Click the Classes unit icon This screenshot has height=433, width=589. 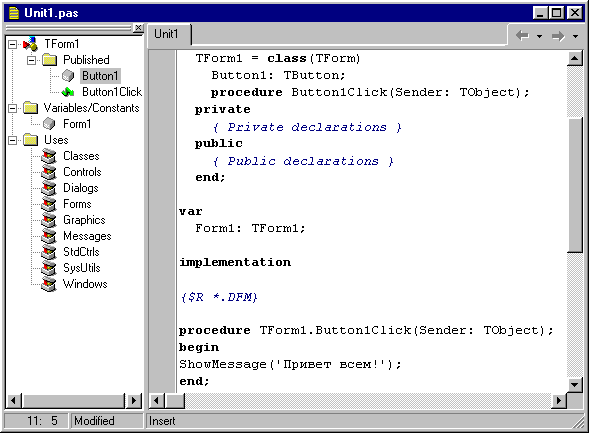49,156
